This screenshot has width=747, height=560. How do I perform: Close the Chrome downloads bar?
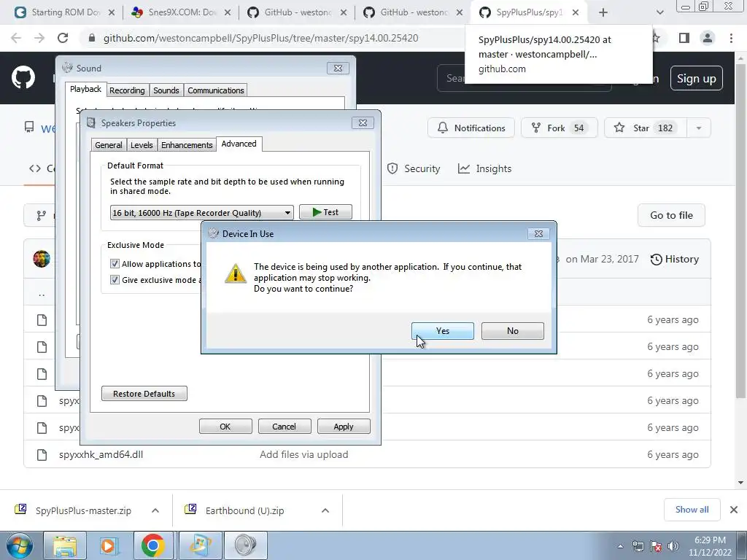734,510
